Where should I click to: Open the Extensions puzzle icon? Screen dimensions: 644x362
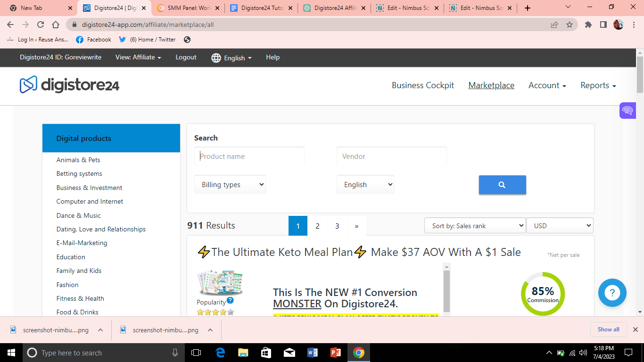pos(588,25)
